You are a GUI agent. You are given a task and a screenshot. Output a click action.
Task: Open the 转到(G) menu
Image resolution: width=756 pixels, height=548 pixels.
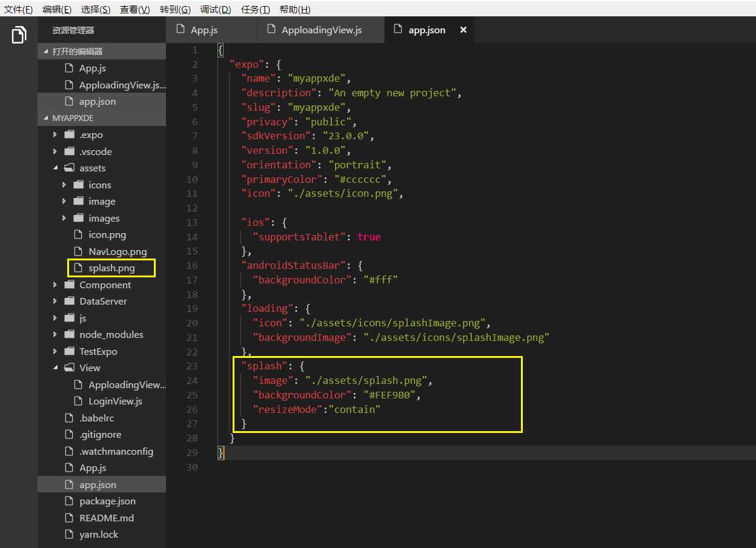(x=175, y=10)
